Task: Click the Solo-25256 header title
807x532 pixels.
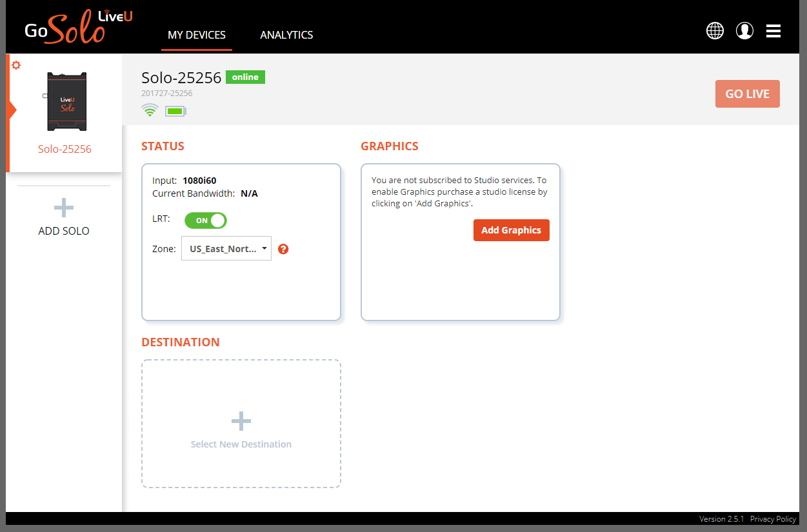Action: point(181,78)
